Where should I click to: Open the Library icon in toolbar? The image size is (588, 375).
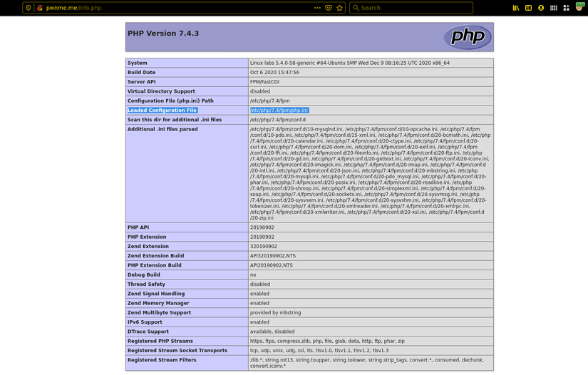coord(516,8)
